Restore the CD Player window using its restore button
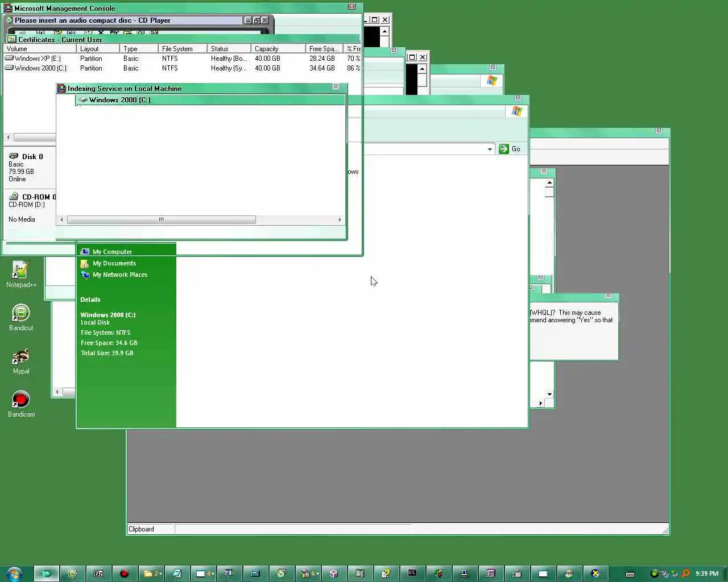Image resolution: width=728 pixels, height=582 pixels. [x=257, y=20]
